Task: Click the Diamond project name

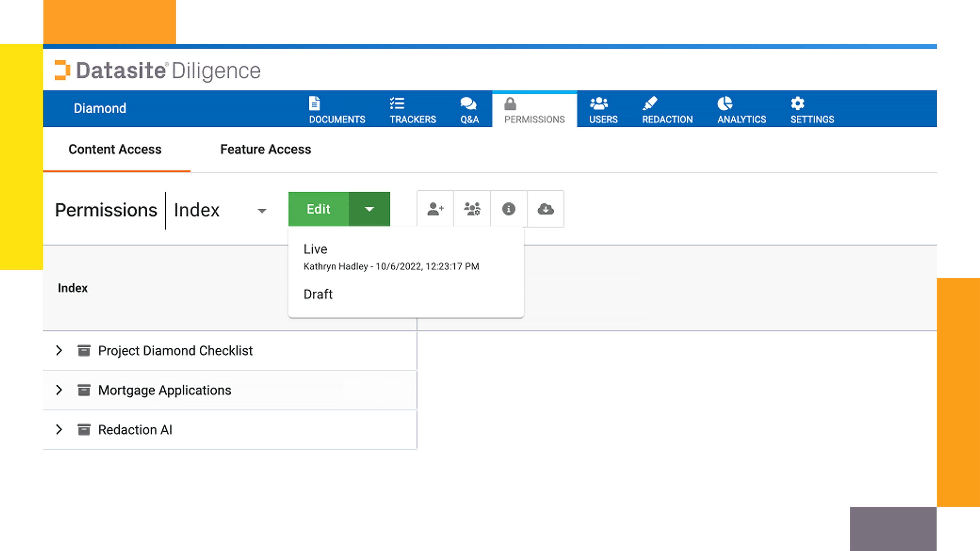Action: pyautogui.click(x=100, y=108)
